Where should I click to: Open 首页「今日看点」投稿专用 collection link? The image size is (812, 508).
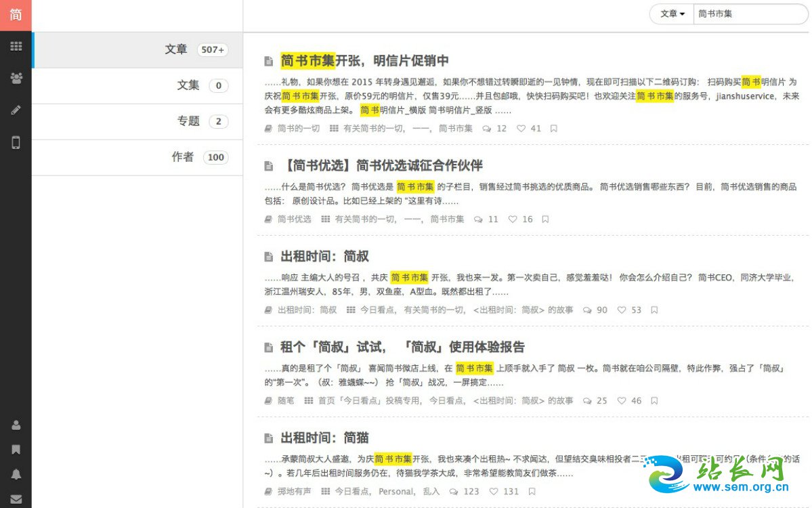[370, 401]
